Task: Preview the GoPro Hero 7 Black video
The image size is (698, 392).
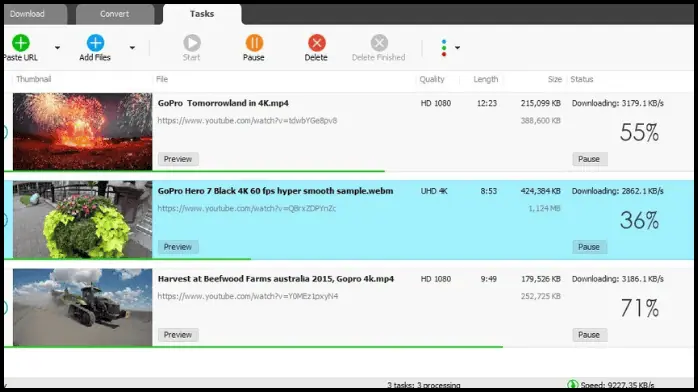Action: pyautogui.click(x=178, y=247)
